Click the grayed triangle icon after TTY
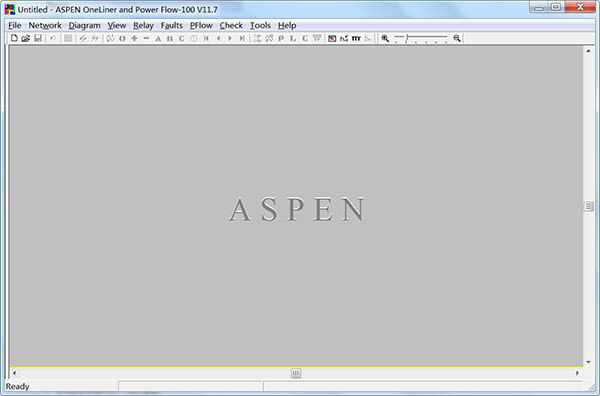The width and height of the screenshot is (600, 396). pyautogui.click(x=368, y=38)
